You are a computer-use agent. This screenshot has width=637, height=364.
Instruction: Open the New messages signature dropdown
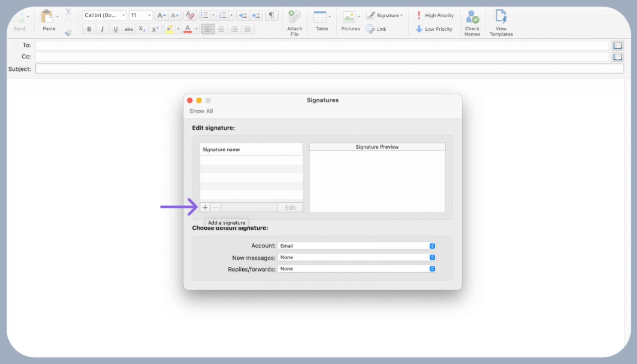[356, 257]
